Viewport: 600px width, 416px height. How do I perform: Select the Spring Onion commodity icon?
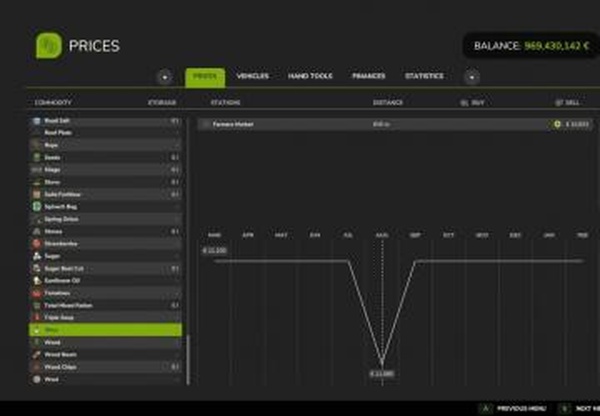pos(37,219)
